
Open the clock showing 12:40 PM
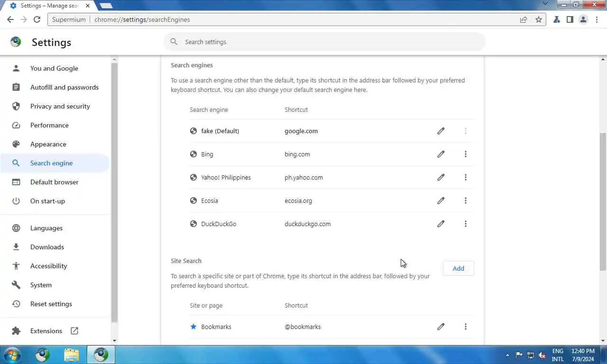point(583,355)
